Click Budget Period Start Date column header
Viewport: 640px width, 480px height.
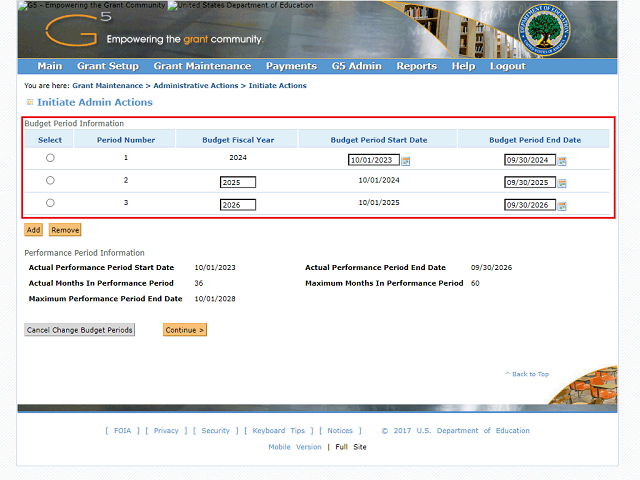coord(379,140)
